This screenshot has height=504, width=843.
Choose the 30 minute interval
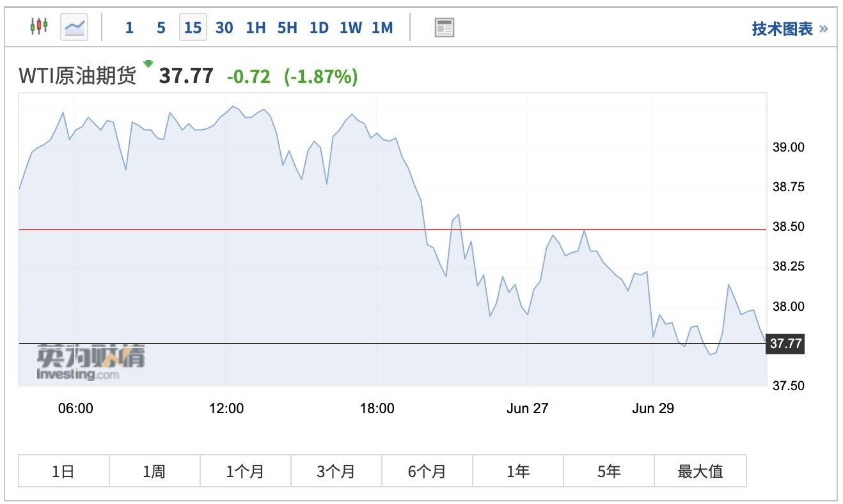coord(224,28)
